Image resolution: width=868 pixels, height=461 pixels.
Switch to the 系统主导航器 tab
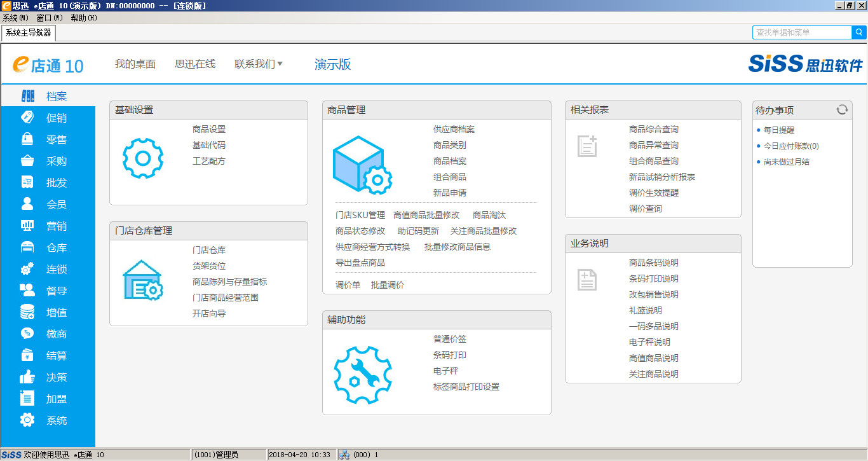tap(29, 32)
